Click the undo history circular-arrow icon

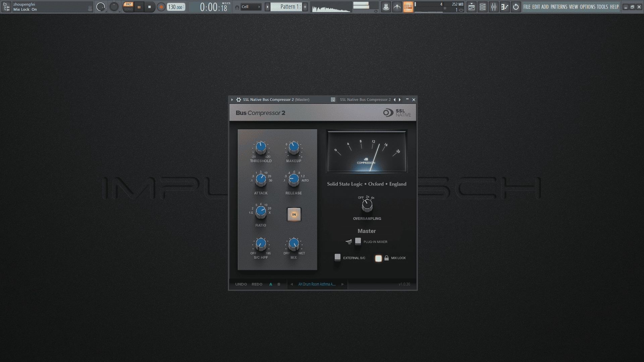point(516,7)
